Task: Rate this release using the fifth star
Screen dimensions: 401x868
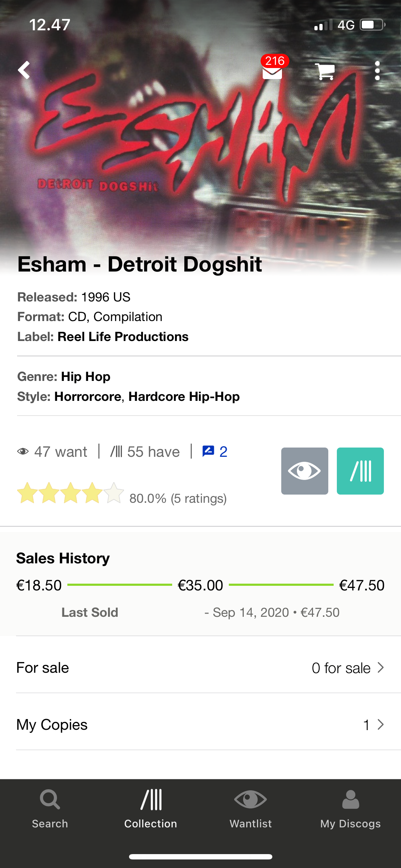Action: [114, 493]
